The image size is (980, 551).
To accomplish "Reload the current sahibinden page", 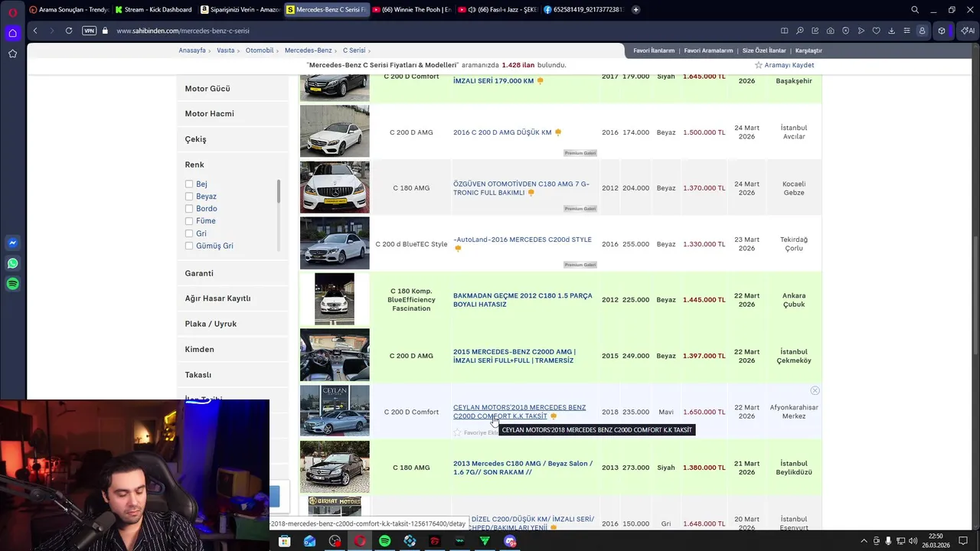I will click(x=69, y=31).
